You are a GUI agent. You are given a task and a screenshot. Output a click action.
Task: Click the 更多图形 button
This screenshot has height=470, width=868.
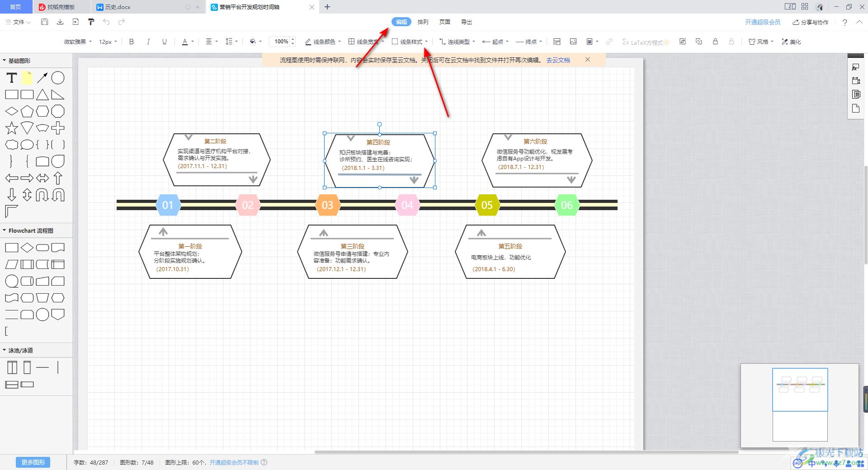(33, 462)
